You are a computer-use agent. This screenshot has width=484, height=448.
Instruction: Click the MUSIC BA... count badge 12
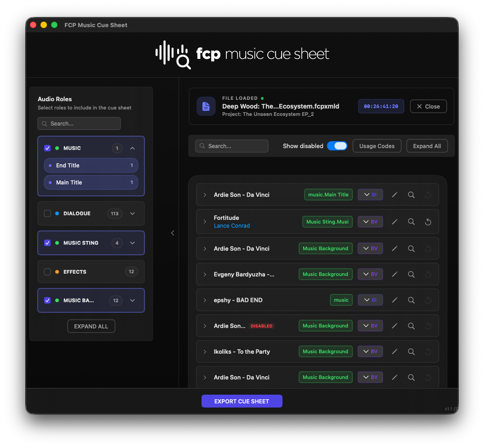[116, 300]
